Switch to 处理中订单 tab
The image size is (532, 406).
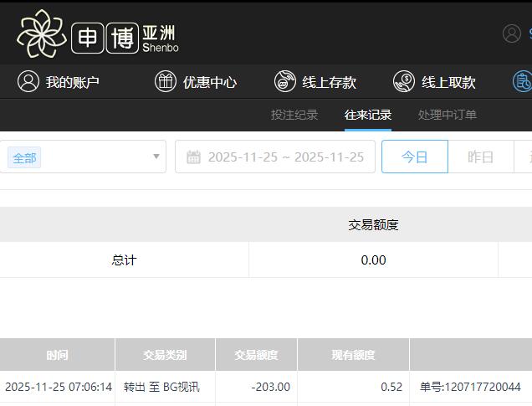coord(448,115)
